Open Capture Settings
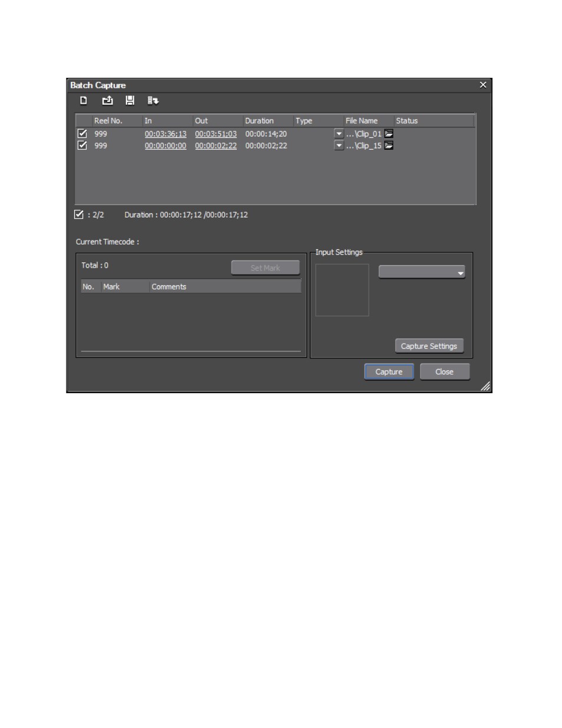Viewport: 562px width, 728px height. 429,346
